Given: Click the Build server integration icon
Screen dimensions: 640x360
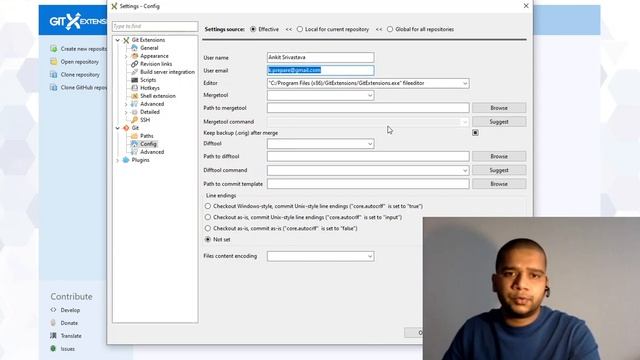Looking at the screenshot, I should [x=134, y=72].
